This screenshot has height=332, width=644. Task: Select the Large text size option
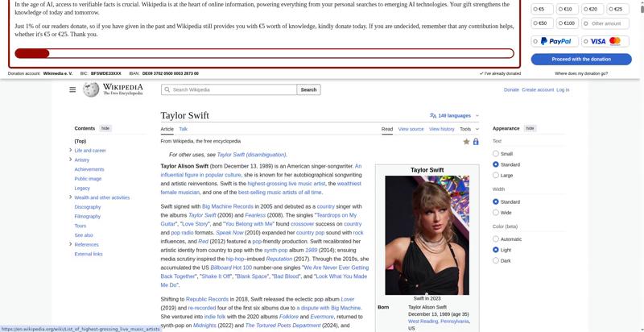496,175
